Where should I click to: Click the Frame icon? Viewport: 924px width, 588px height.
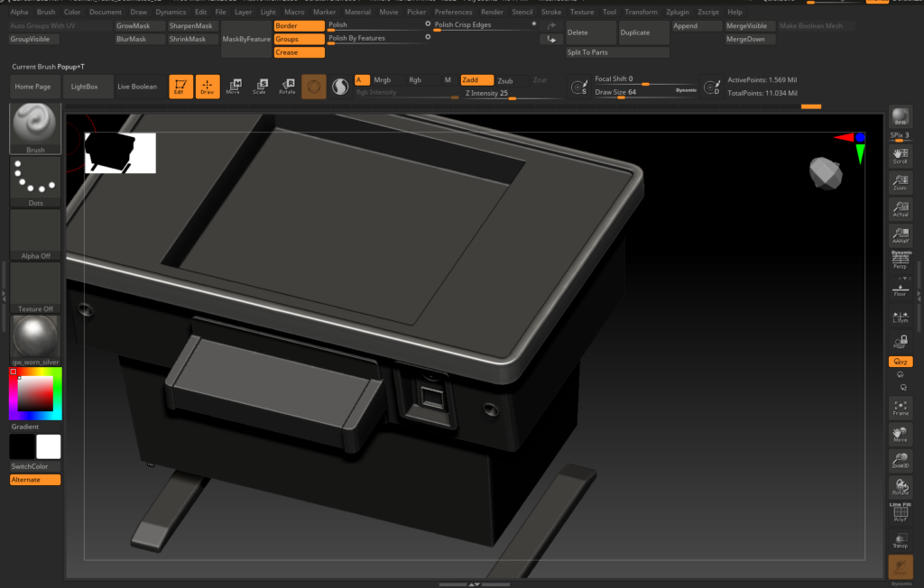[900, 408]
